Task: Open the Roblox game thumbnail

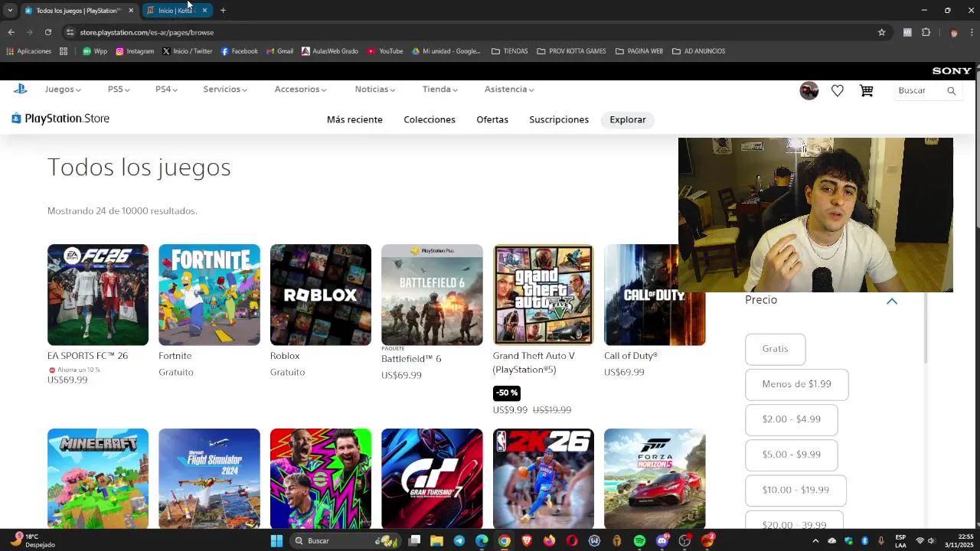Action: point(321,295)
